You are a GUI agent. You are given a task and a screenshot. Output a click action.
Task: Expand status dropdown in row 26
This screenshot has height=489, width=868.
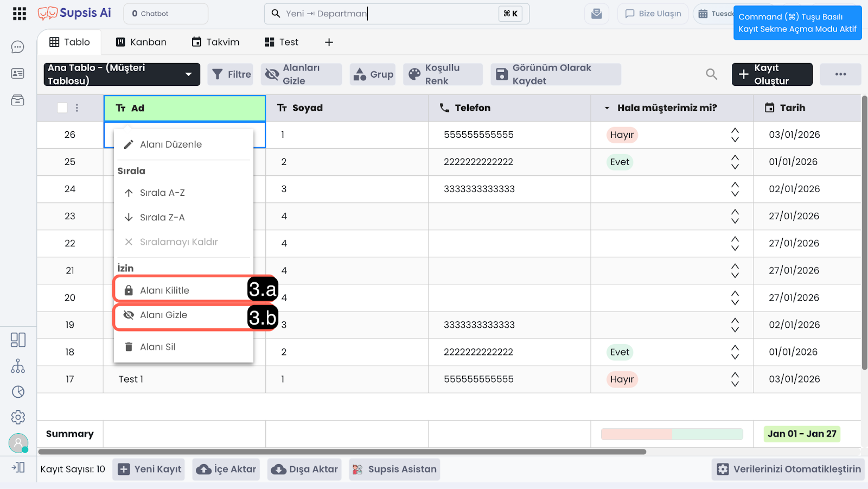click(x=735, y=135)
